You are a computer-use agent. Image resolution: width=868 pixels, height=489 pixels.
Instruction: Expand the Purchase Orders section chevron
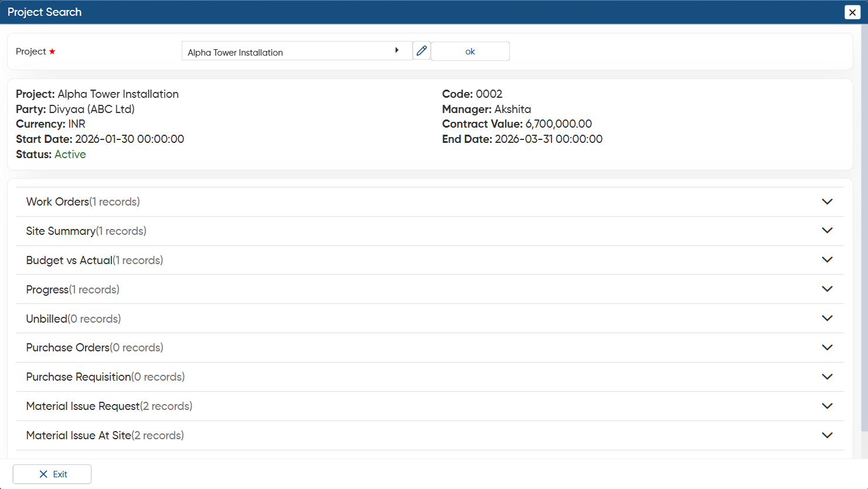point(827,347)
